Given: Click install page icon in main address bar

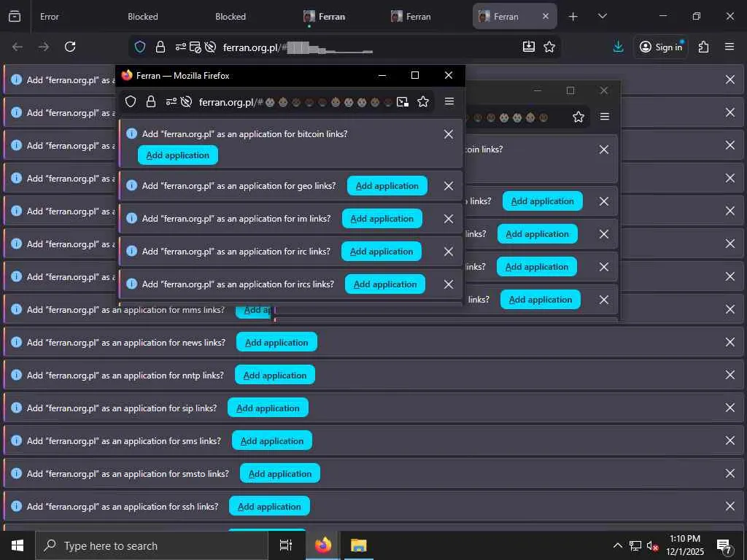Looking at the screenshot, I should (x=529, y=46).
